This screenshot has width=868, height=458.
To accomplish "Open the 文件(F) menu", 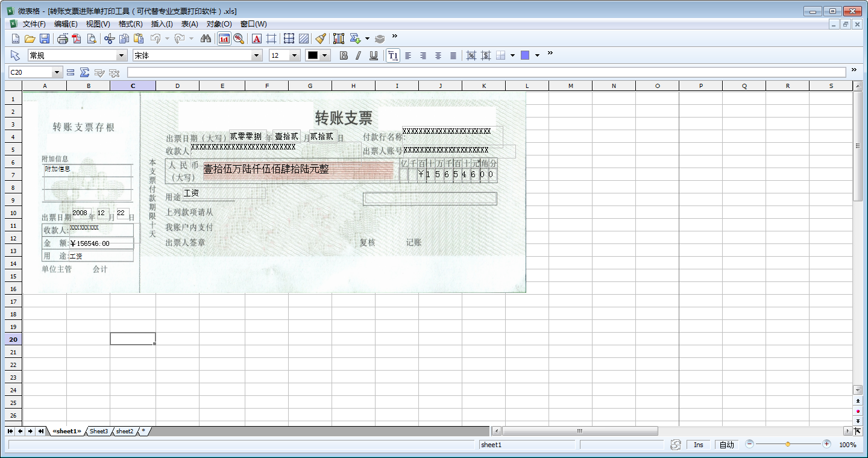I will point(34,24).
